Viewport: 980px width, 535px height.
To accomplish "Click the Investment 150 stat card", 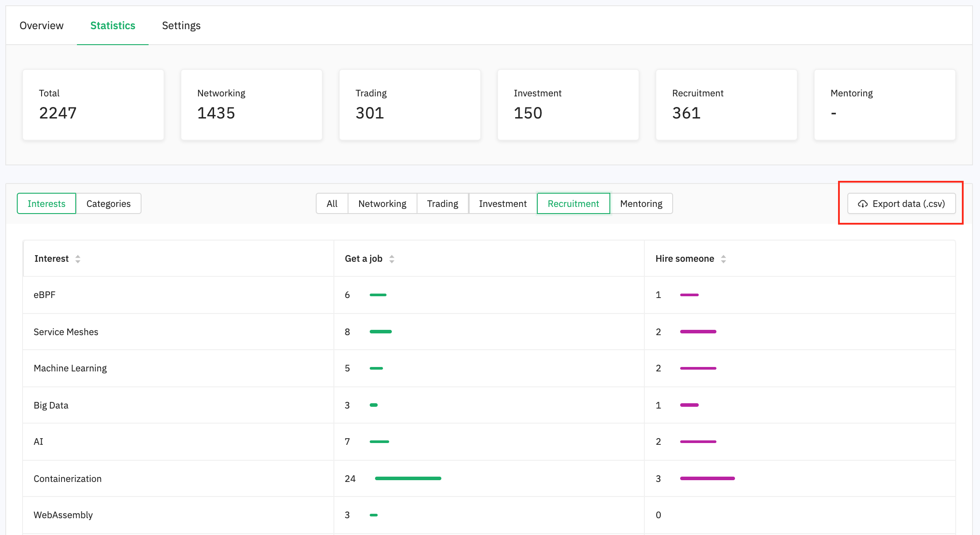I will coord(568,105).
